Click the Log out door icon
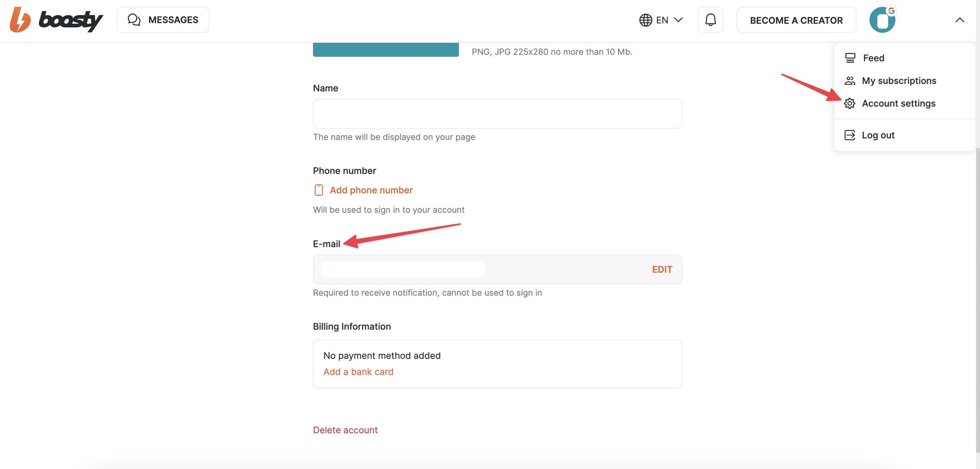 tap(850, 135)
